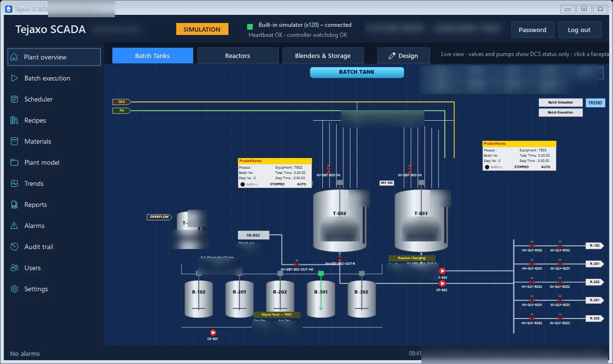
Task: Click the R-201 destination arrow tag
Action: point(595,264)
